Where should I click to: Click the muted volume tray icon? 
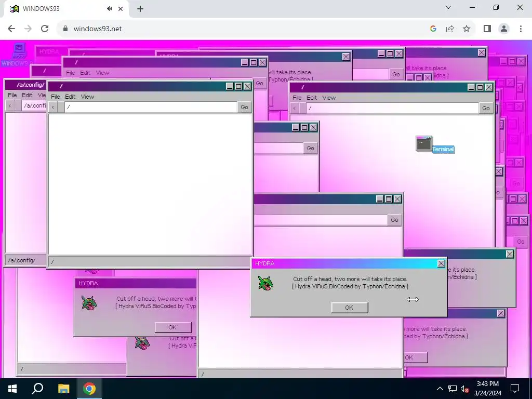coord(465,389)
